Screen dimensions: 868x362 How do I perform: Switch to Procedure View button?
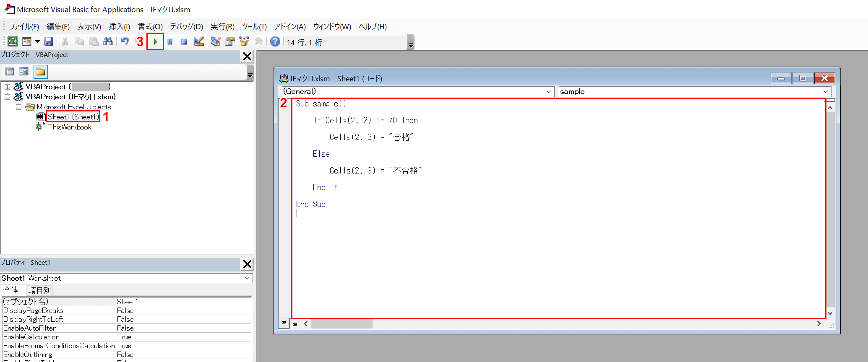pos(284,323)
